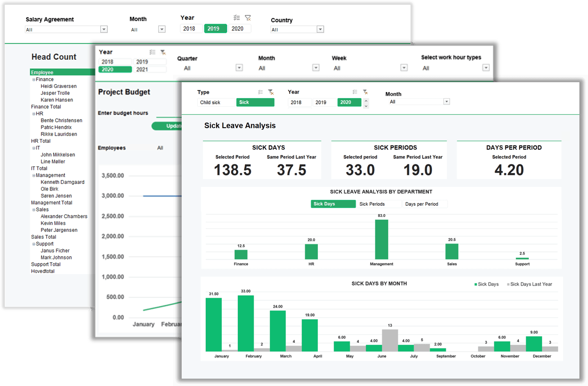Clear filter on Type slicer
The height and width of the screenshot is (386, 588).
coord(270,92)
